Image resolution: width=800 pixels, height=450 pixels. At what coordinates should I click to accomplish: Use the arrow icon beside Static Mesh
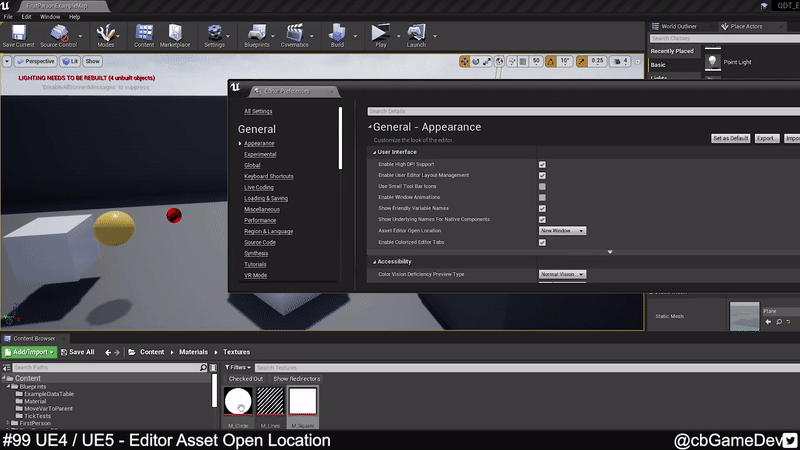pos(768,321)
